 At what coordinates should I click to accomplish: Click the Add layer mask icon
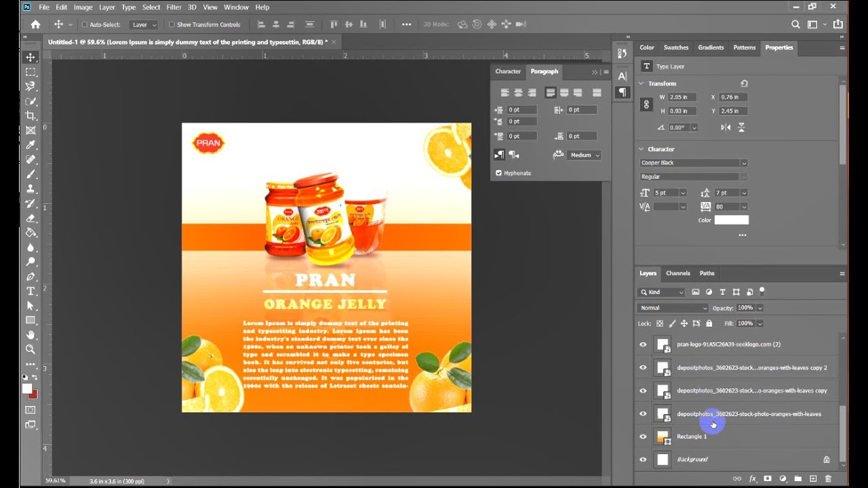coord(768,479)
